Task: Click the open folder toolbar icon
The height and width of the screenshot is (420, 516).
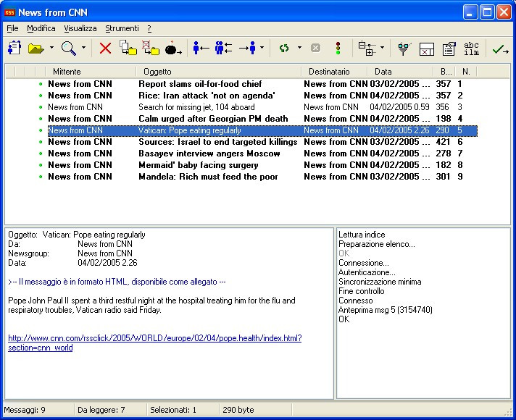Action: click(x=36, y=49)
